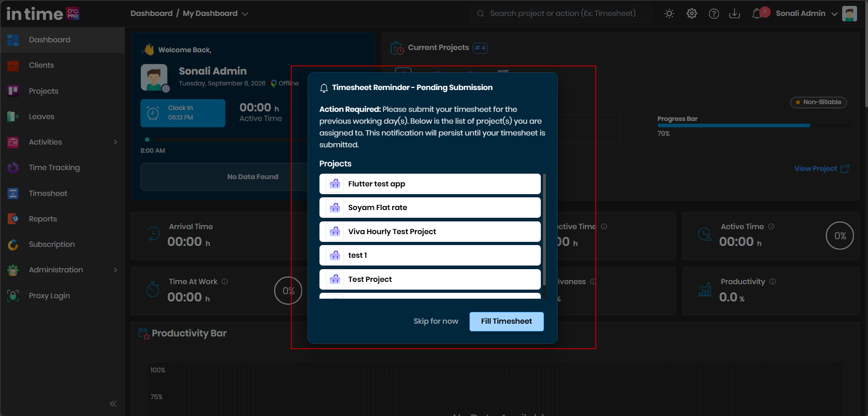
Task: Click the Time At Work info icon
Action: (224, 281)
